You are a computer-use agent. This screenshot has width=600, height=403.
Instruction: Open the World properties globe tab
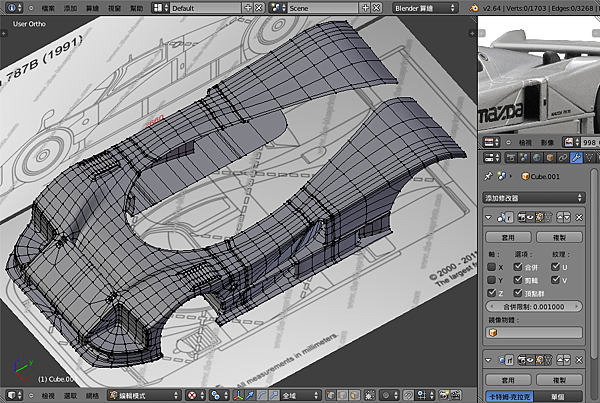tap(536, 157)
